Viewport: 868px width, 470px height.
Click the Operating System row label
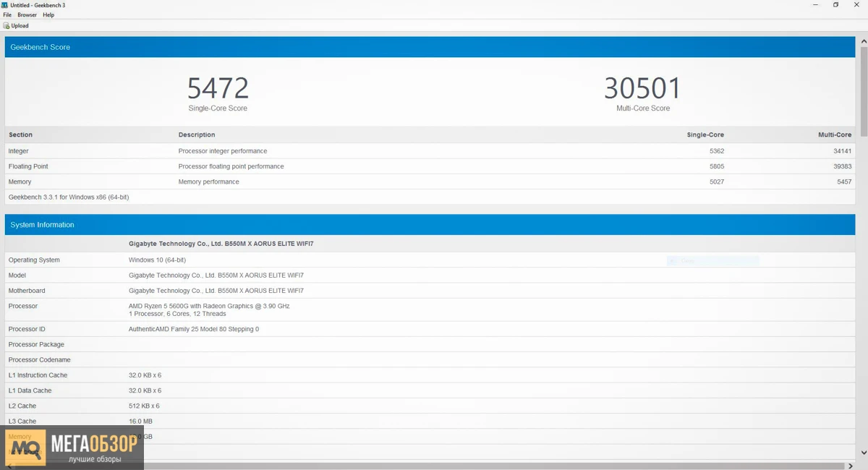pyautogui.click(x=34, y=260)
